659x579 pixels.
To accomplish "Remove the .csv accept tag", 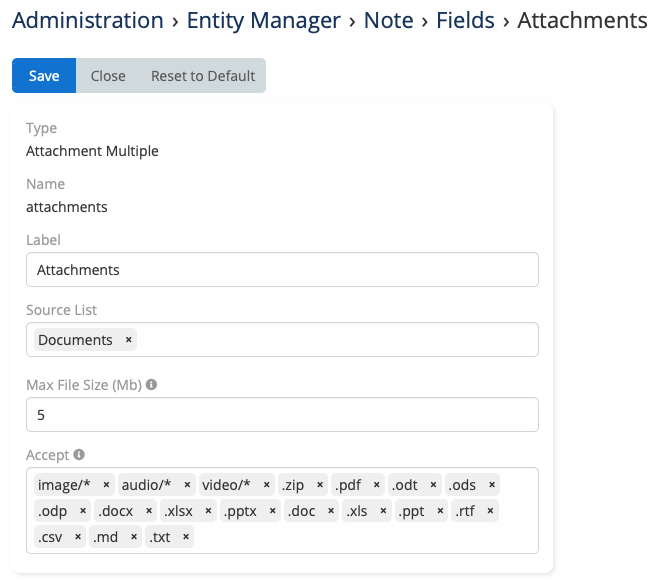I will pyautogui.click(x=78, y=538).
